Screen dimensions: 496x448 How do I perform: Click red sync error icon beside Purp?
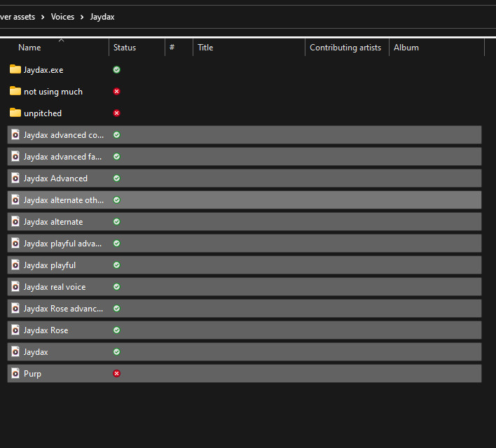point(116,373)
